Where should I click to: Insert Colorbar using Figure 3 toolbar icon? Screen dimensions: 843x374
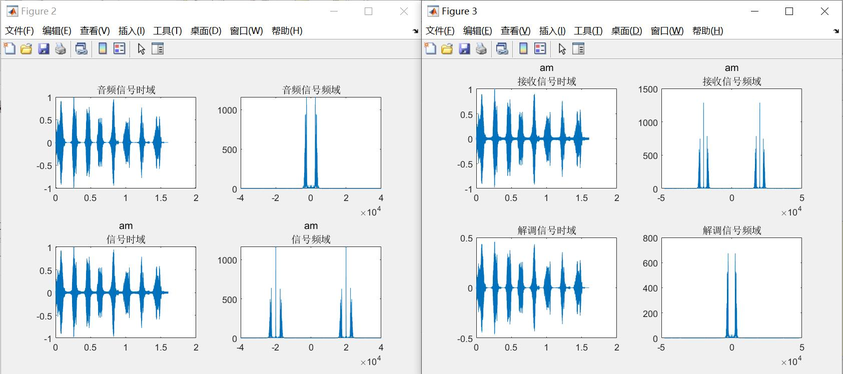tap(523, 49)
